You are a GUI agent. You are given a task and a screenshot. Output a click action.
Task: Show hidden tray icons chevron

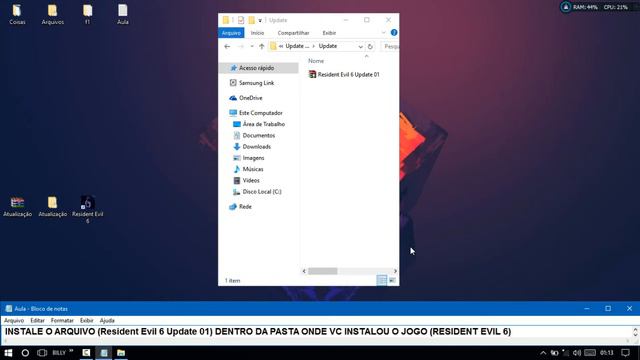click(x=543, y=353)
